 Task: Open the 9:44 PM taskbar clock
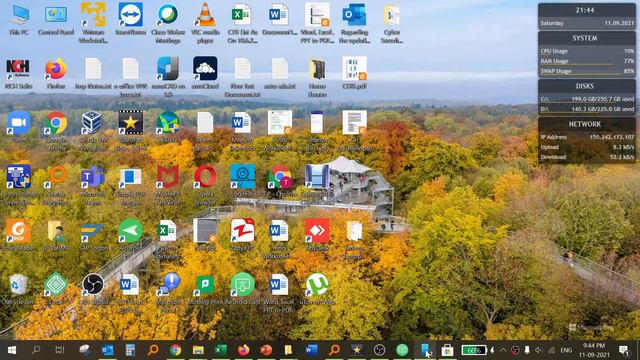[x=594, y=350]
